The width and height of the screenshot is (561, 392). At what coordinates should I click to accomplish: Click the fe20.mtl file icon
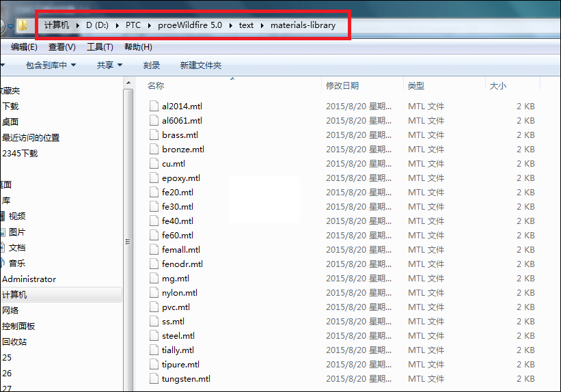click(x=154, y=192)
